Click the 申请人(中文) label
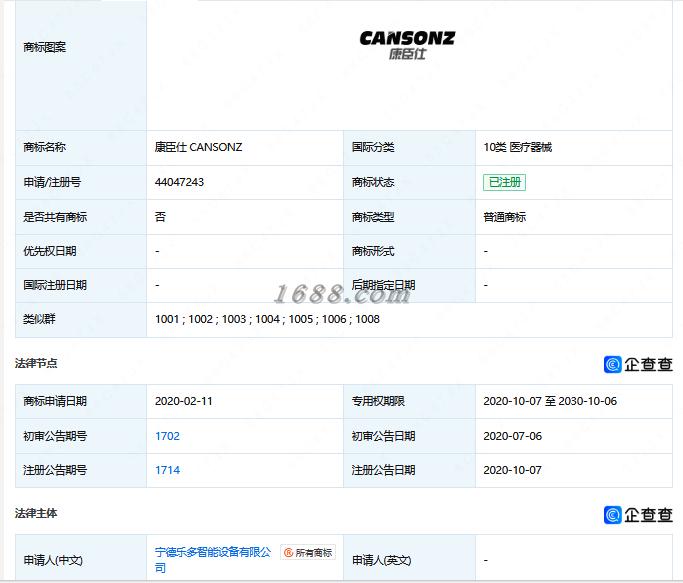The height and width of the screenshot is (583, 683). [53, 560]
